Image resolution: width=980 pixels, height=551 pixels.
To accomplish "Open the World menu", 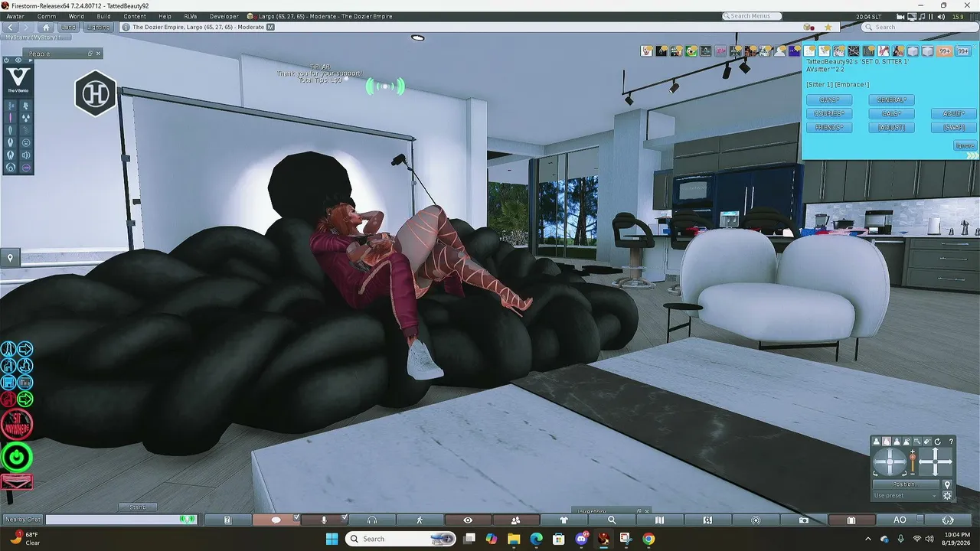I will click(77, 16).
